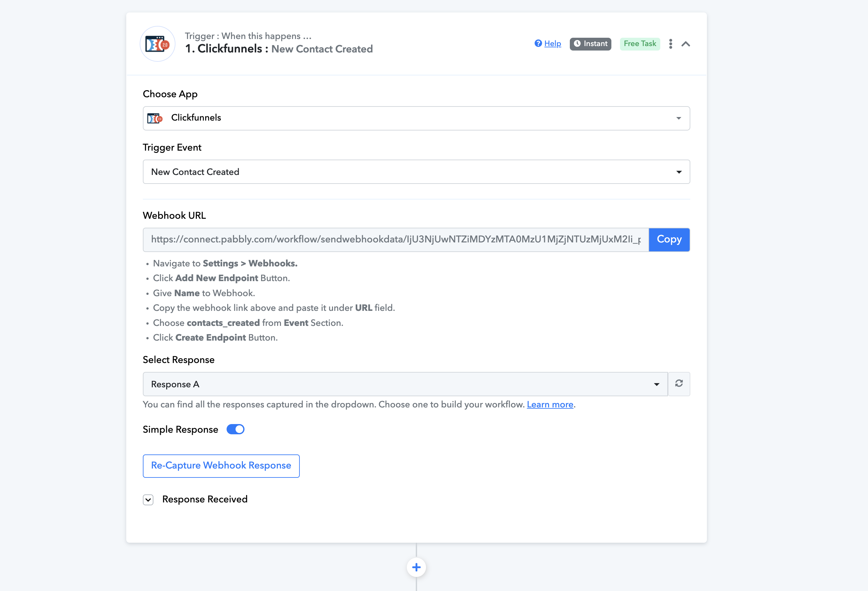Toggle the Simple Response switch
868x591 pixels.
(235, 429)
